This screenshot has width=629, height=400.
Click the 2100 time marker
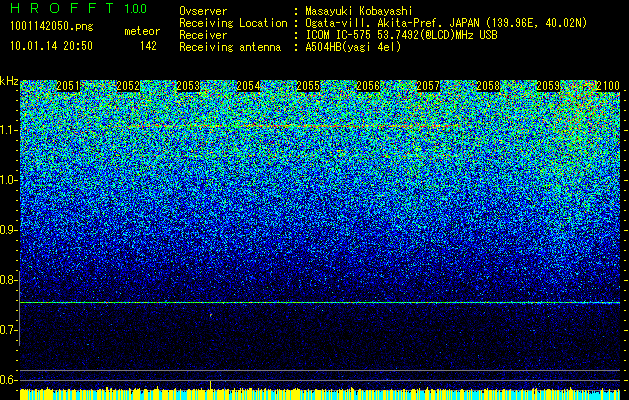608,86
